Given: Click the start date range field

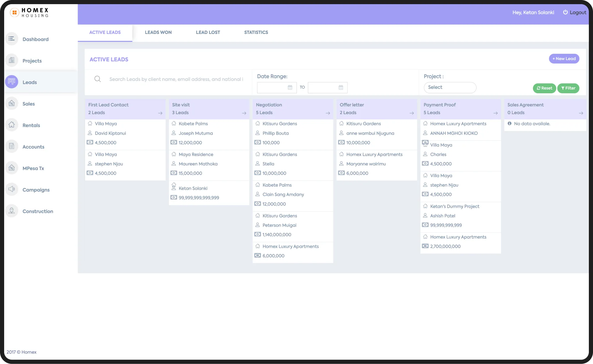Looking at the screenshot, I should (x=277, y=87).
